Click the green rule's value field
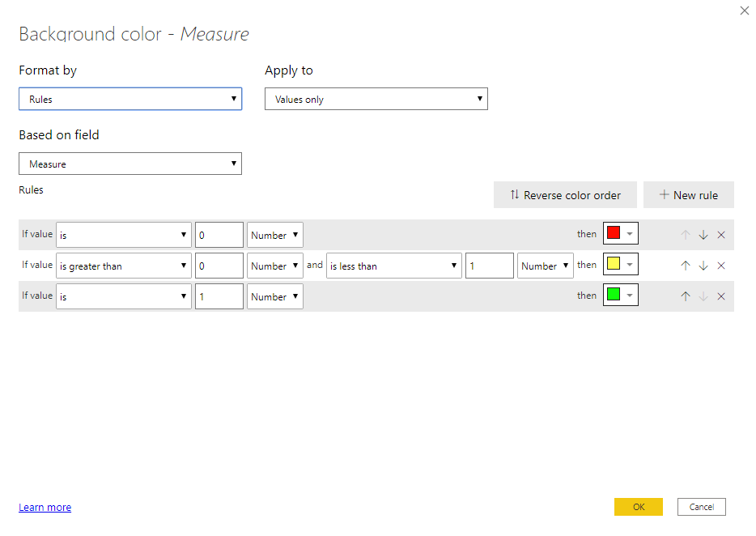 click(x=219, y=296)
